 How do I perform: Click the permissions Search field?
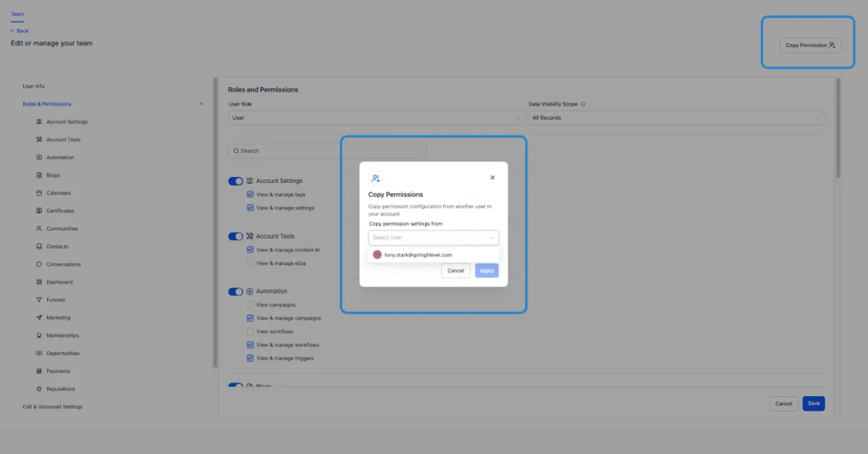click(x=328, y=151)
